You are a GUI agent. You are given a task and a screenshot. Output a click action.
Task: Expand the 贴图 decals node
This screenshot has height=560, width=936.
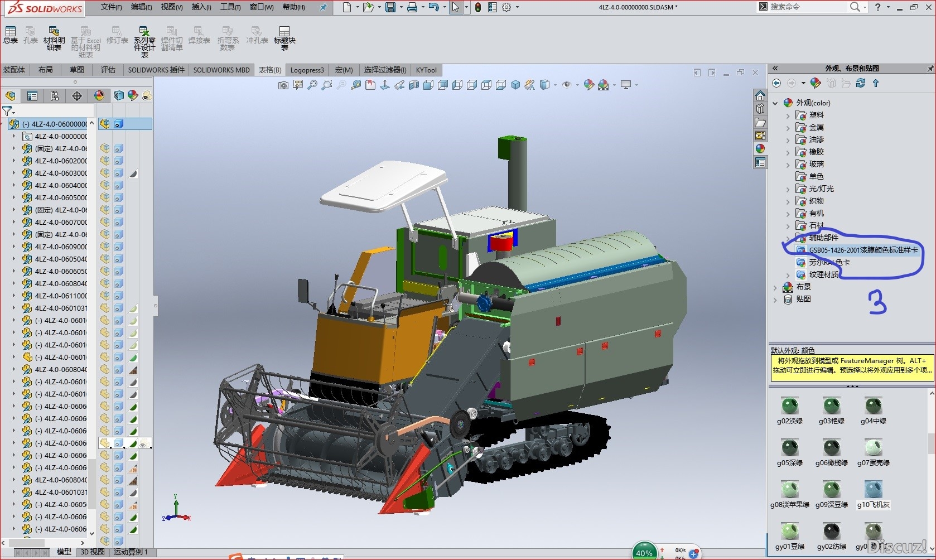point(775,300)
